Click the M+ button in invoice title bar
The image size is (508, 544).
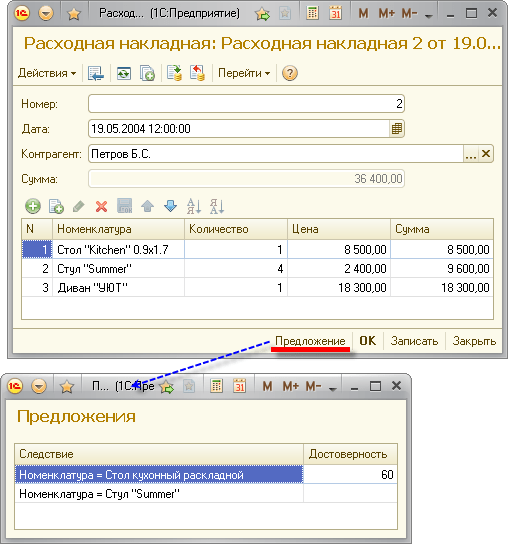click(x=387, y=14)
